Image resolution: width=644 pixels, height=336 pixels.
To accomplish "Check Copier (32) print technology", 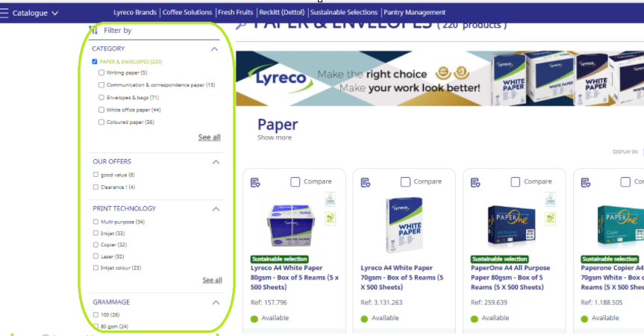I will tap(96, 245).
